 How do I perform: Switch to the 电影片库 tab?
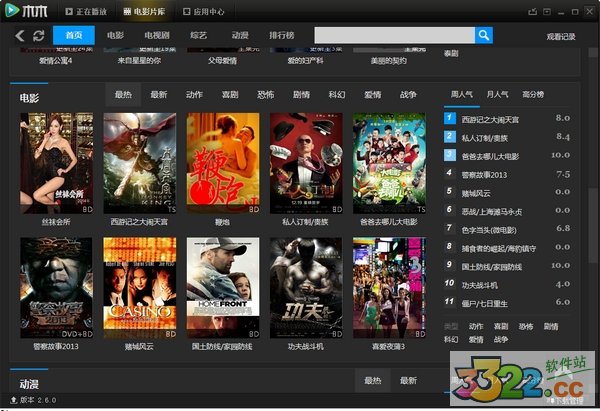tap(144, 11)
